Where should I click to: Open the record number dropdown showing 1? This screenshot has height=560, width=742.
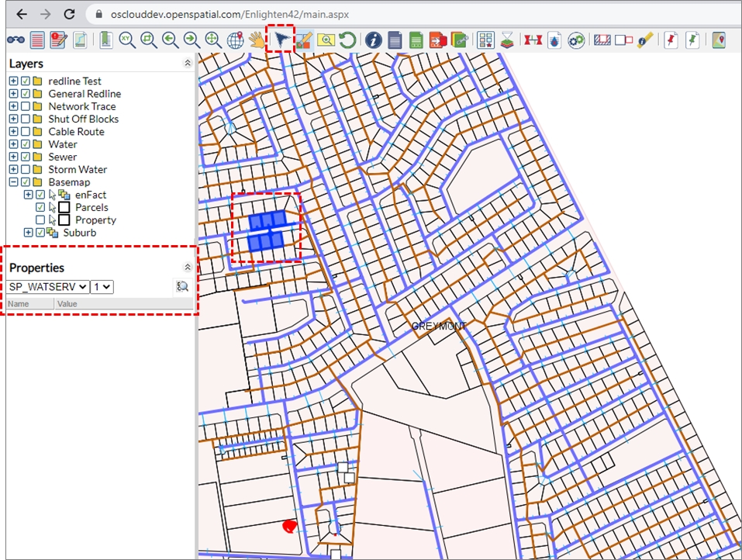click(102, 287)
